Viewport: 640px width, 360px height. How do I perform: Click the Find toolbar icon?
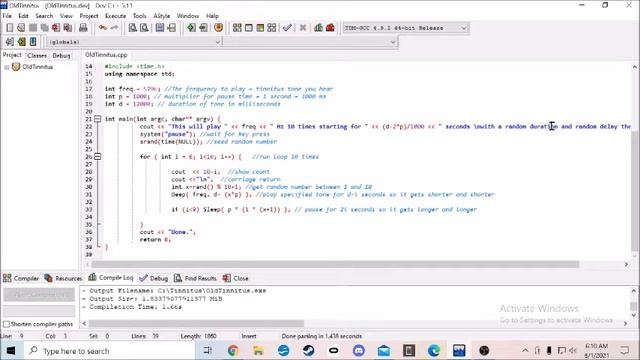coord(133,28)
